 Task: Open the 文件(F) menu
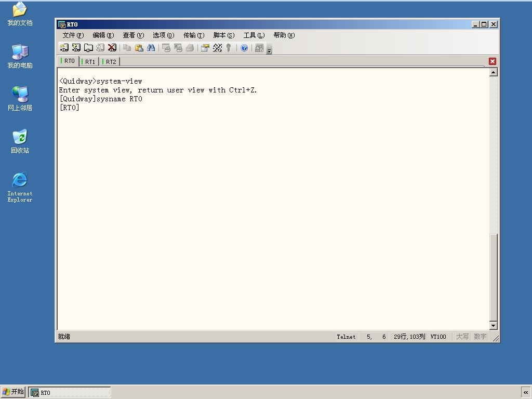click(73, 35)
